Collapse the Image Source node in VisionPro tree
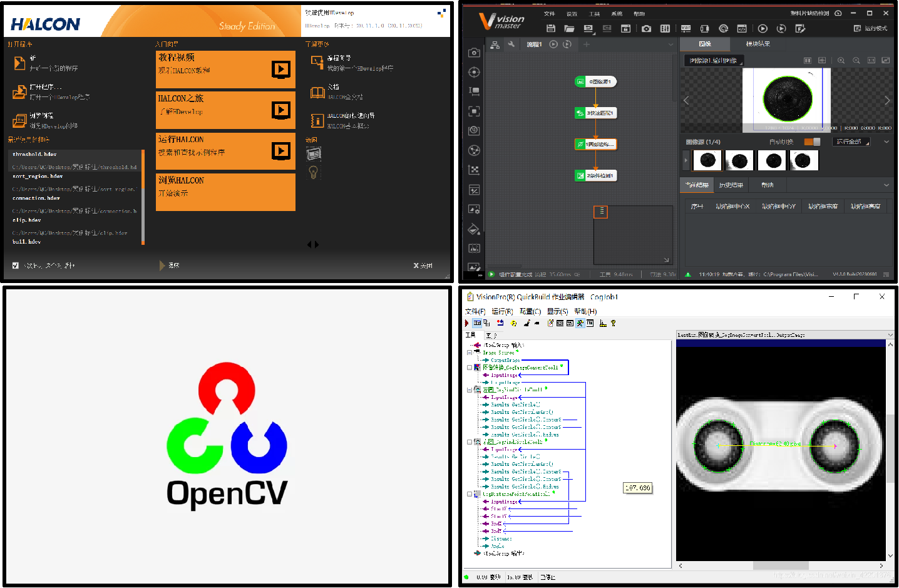 point(470,353)
